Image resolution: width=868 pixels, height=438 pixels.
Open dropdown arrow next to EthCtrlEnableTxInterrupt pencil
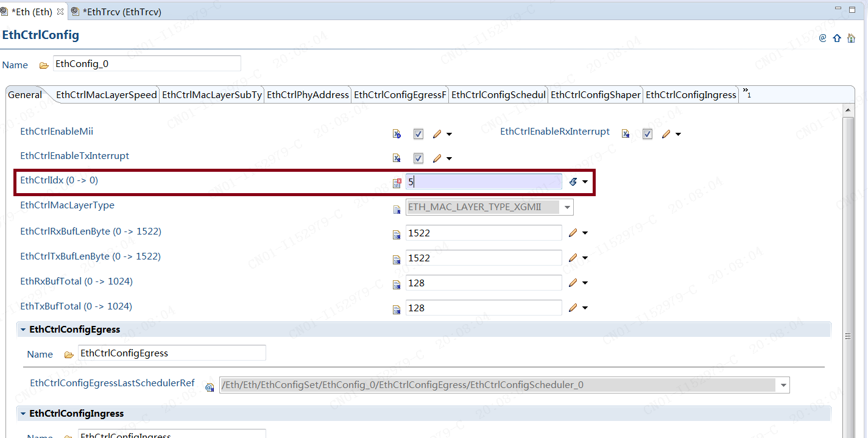(450, 159)
